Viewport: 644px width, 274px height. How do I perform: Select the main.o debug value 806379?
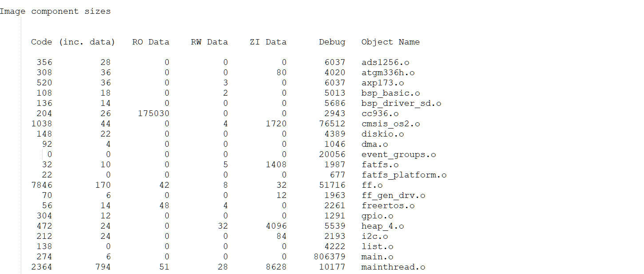(x=329, y=257)
